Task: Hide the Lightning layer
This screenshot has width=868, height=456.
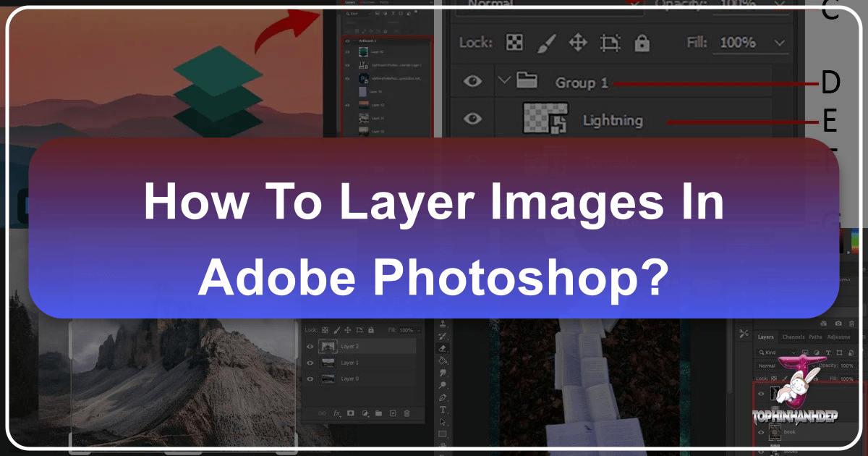Action: (473, 119)
